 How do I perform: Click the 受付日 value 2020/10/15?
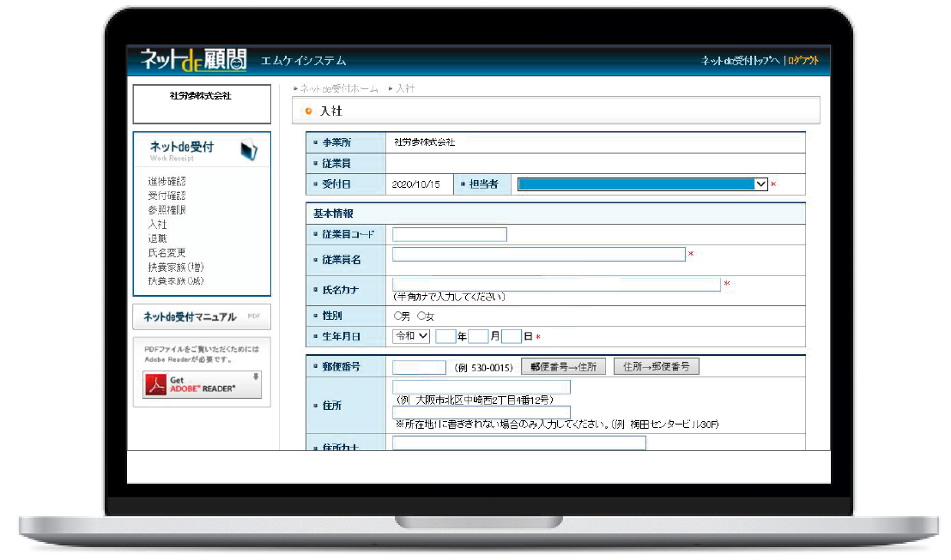pyautogui.click(x=416, y=184)
